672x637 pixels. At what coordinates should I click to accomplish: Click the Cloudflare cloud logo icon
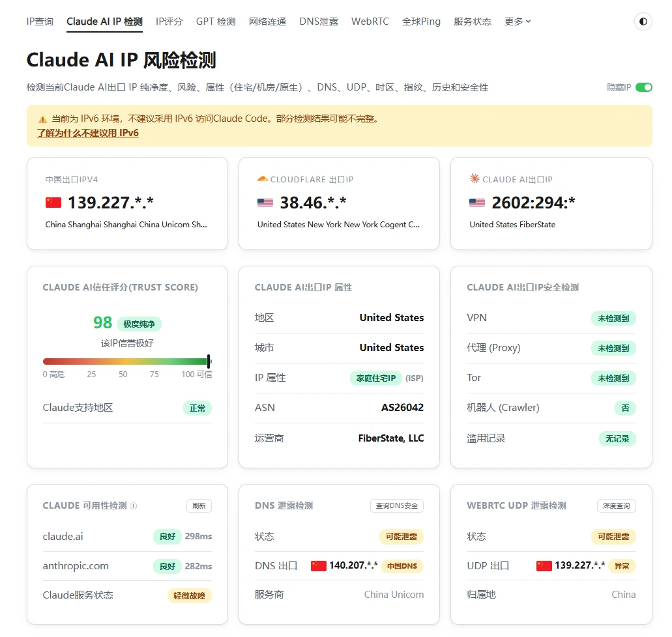point(262,179)
